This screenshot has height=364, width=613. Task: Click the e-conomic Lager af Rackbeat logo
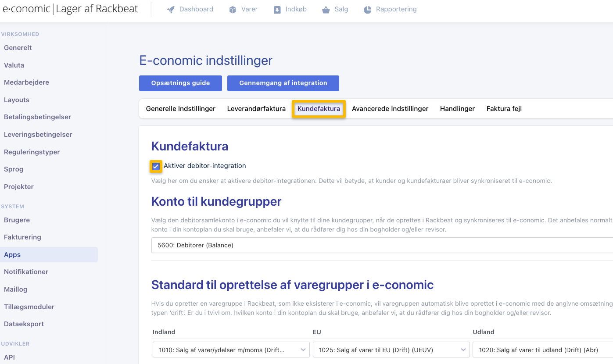pyautogui.click(x=70, y=8)
